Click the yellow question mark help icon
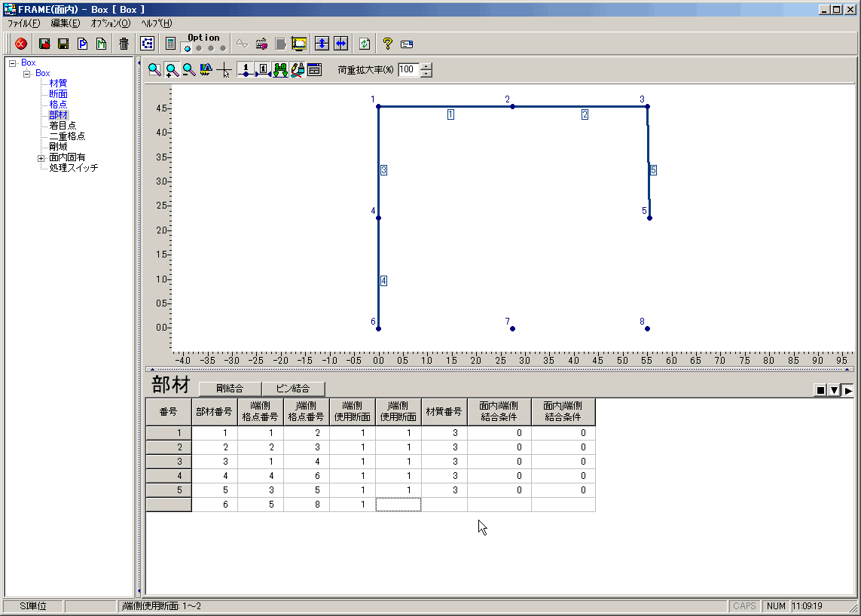 [x=388, y=44]
